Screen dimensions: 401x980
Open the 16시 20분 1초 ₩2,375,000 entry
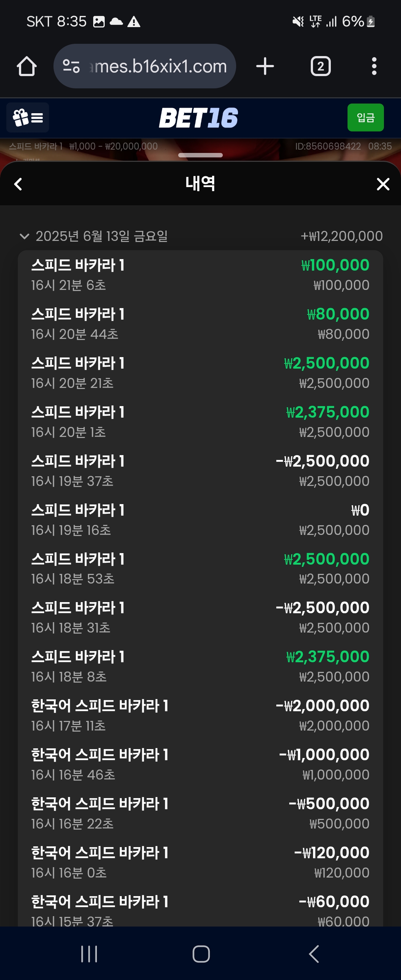[x=200, y=422]
